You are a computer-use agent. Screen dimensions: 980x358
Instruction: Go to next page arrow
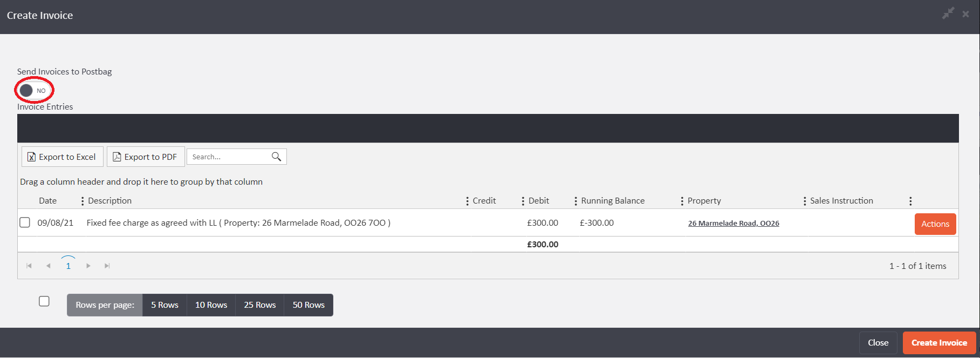click(88, 266)
